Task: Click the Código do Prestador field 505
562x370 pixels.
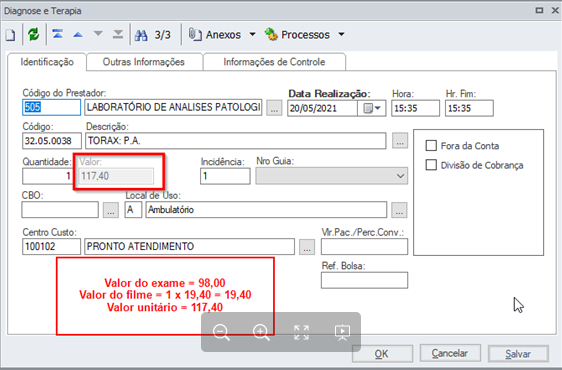Action: [52, 108]
